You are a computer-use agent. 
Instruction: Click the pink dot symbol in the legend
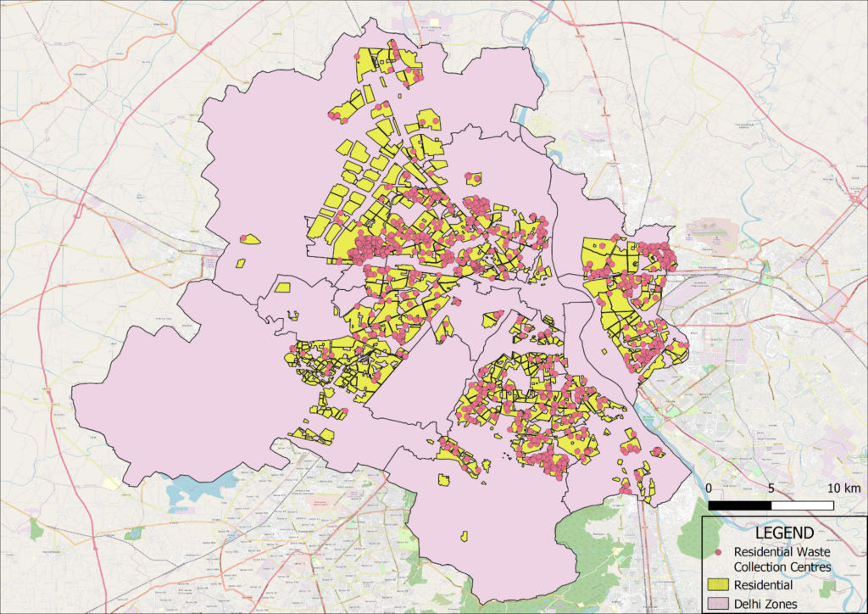(x=718, y=553)
